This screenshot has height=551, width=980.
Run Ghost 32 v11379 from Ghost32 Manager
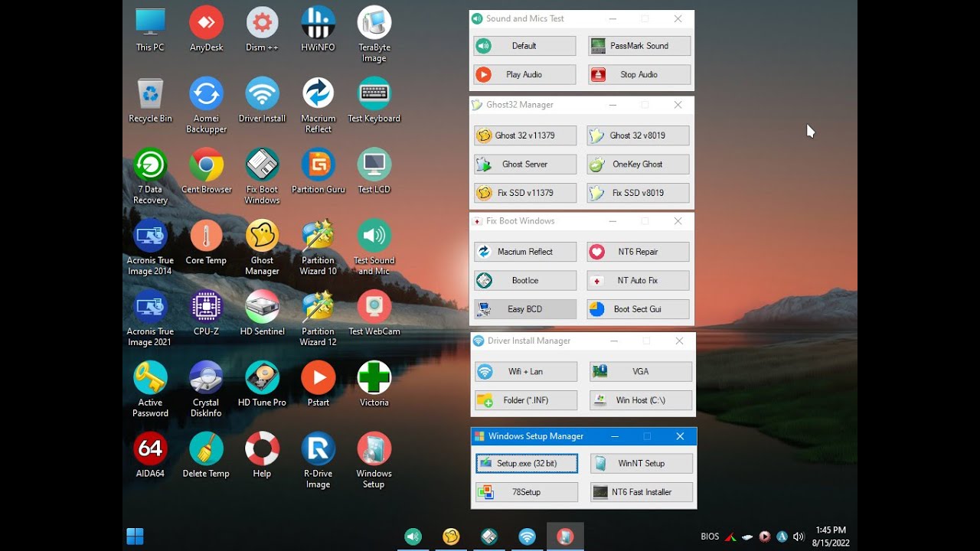click(x=524, y=135)
